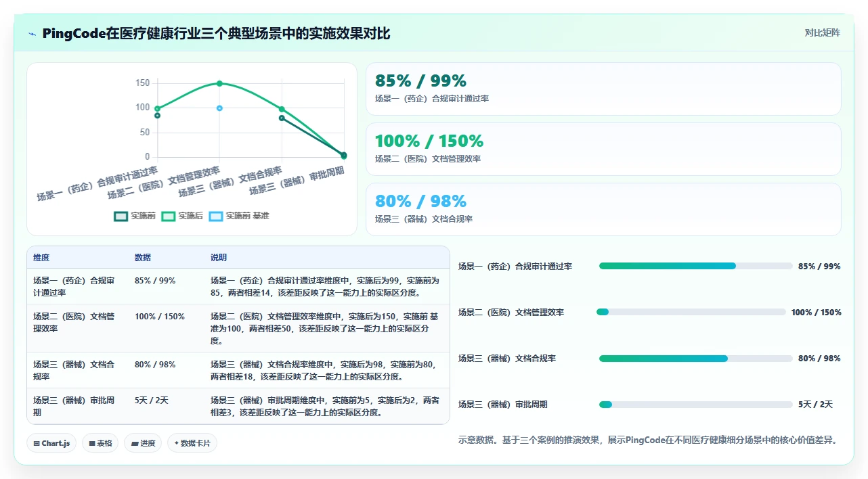Viewport: 868px width, 479px height.
Task: Click the 数据卡片 tag chip
Action: 192,443
